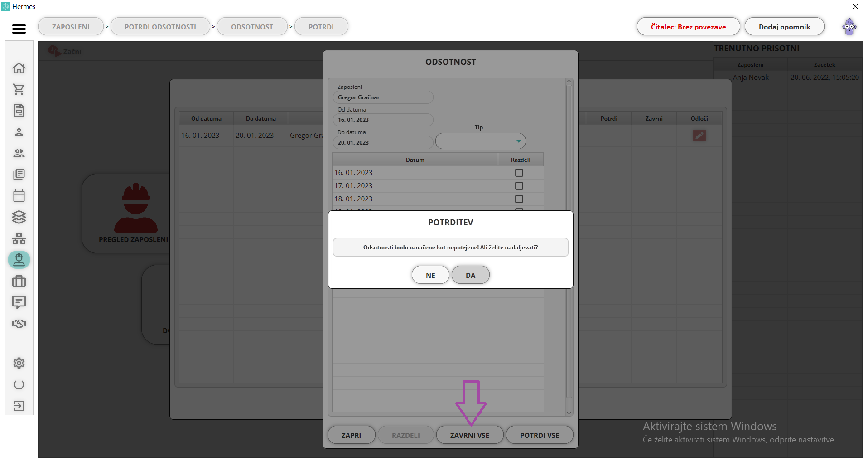Click the Potrdi vse button
The image size is (868, 466).
(540, 435)
